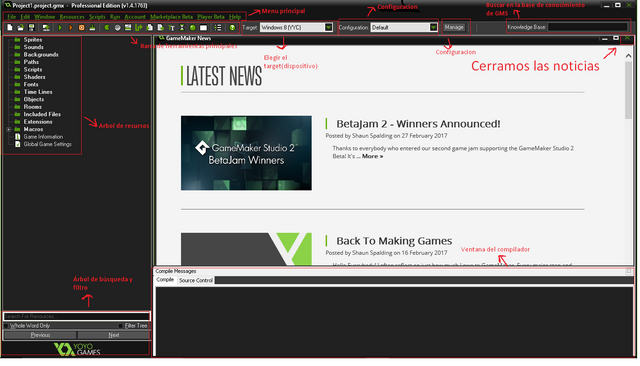Open the Player Beta menu
This screenshot has width=640, height=366.
pyautogui.click(x=211, y=17)
